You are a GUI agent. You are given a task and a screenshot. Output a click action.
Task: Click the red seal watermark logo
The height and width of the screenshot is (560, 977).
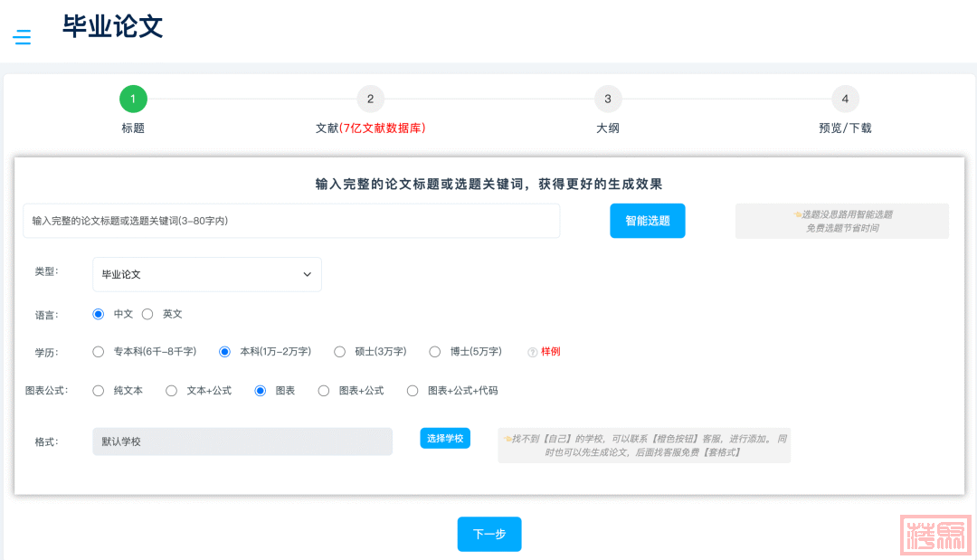coord(934,535)
